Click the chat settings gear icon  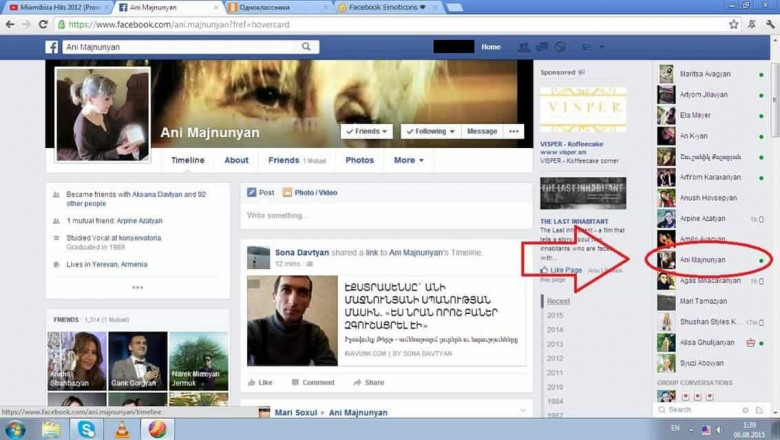(745, 410)
